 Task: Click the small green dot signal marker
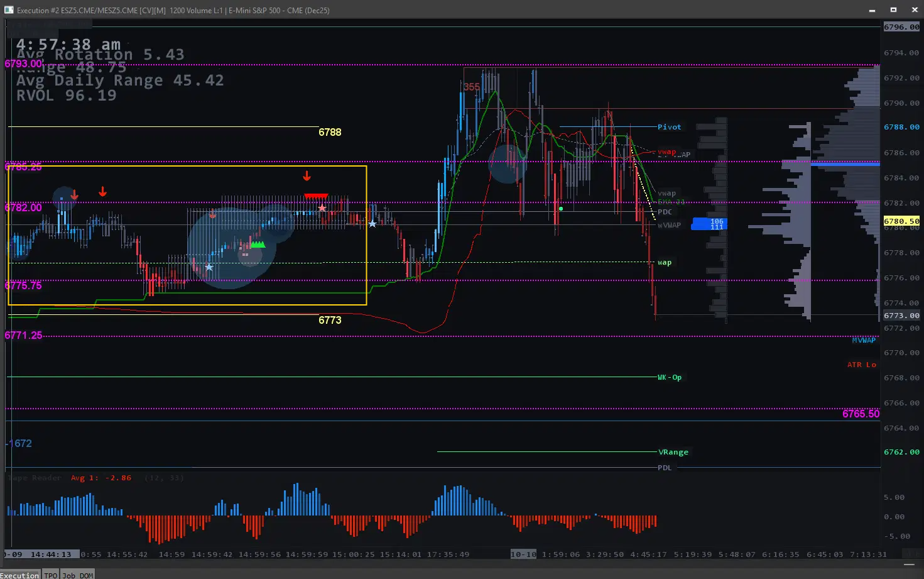[x=561, y=209]
